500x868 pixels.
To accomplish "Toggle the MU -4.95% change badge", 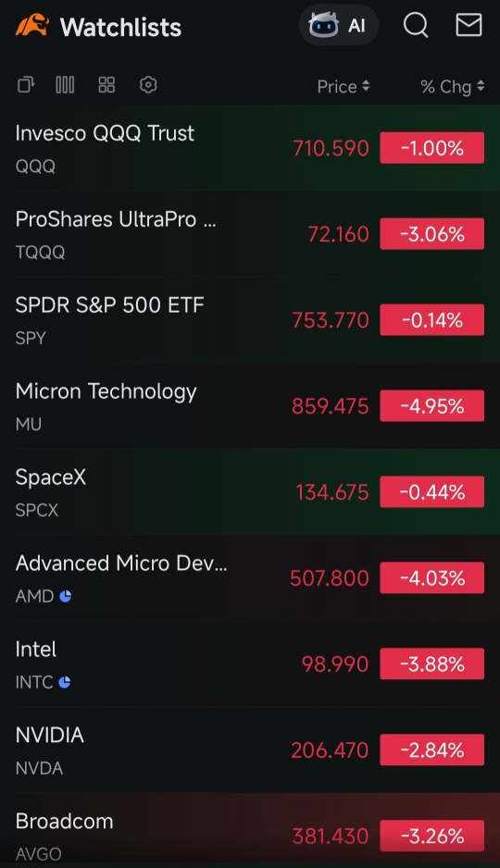I will (x=431, y=405).
